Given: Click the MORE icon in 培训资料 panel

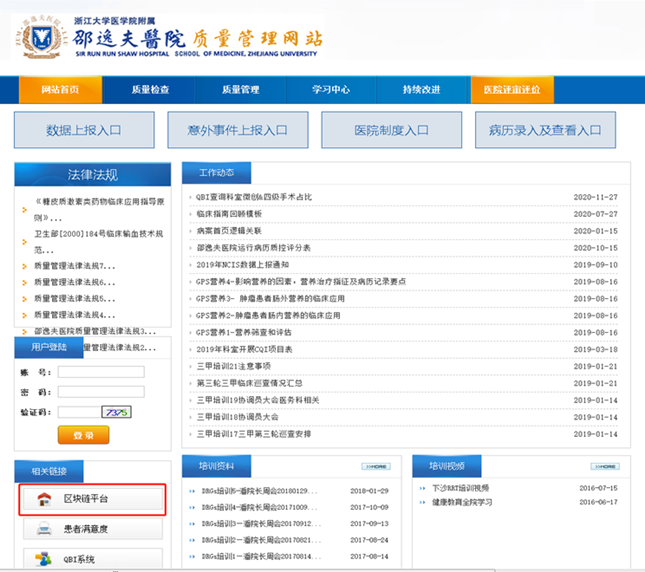Looking at the screenshot, I should point(375,467).
